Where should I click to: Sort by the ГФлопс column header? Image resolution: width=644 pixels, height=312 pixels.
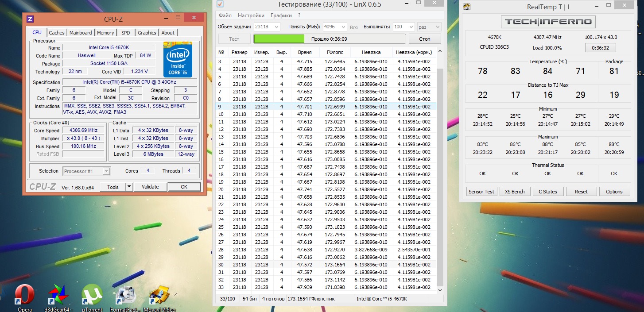[x=335, y=52]
